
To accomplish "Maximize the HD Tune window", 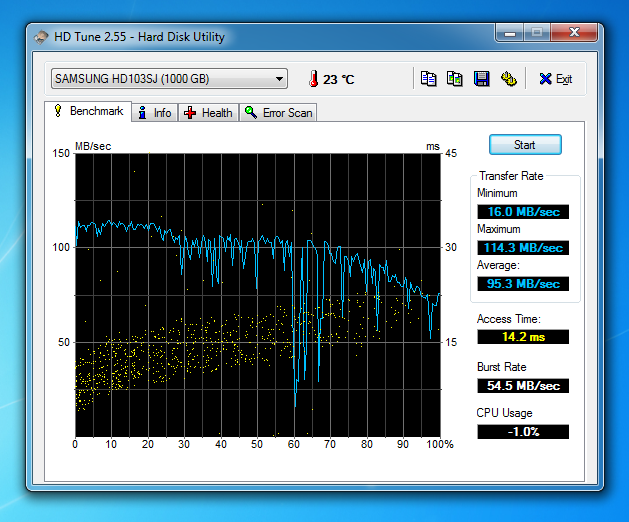I will [x=537, y=32].
